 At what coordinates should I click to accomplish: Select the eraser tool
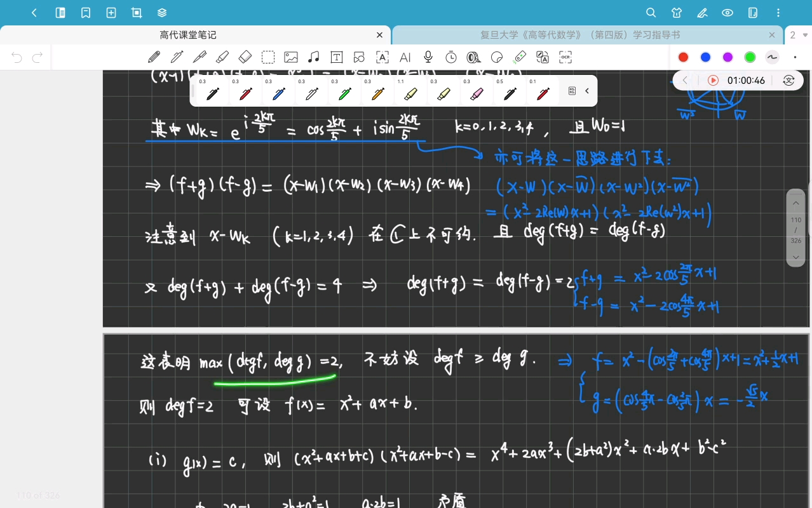click(245, 57)
